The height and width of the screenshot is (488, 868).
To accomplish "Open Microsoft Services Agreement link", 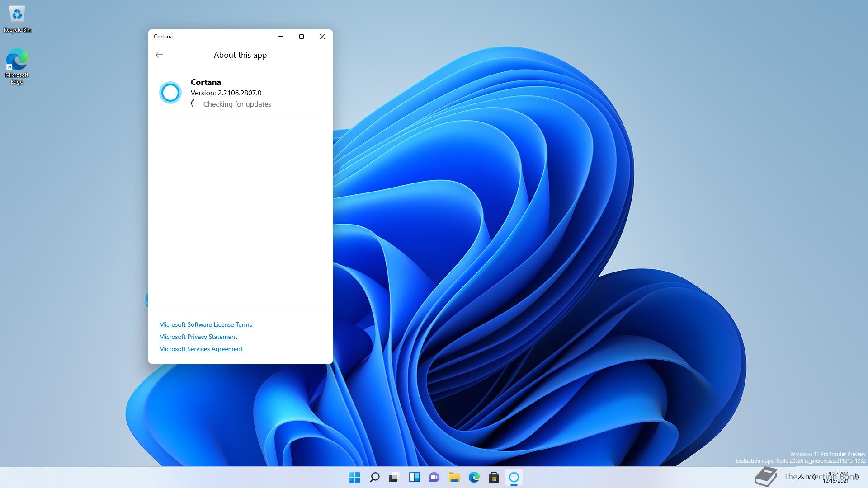I will (201, 349).
